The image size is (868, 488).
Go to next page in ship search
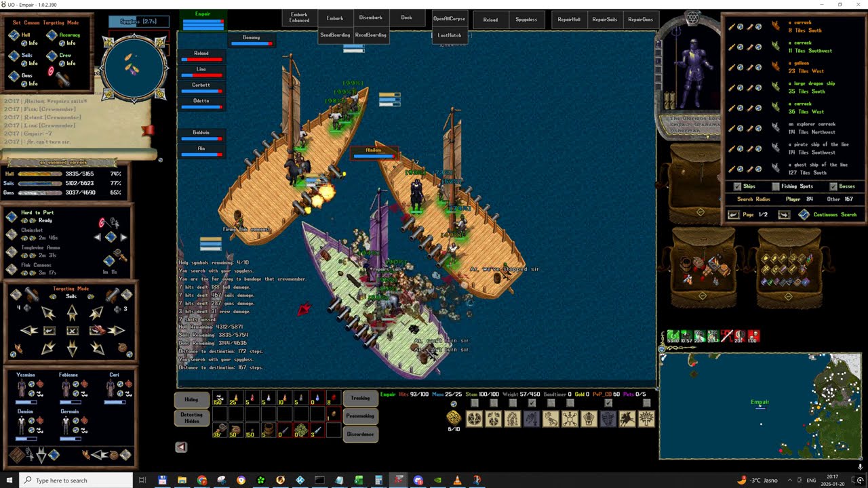coord(784,215)
